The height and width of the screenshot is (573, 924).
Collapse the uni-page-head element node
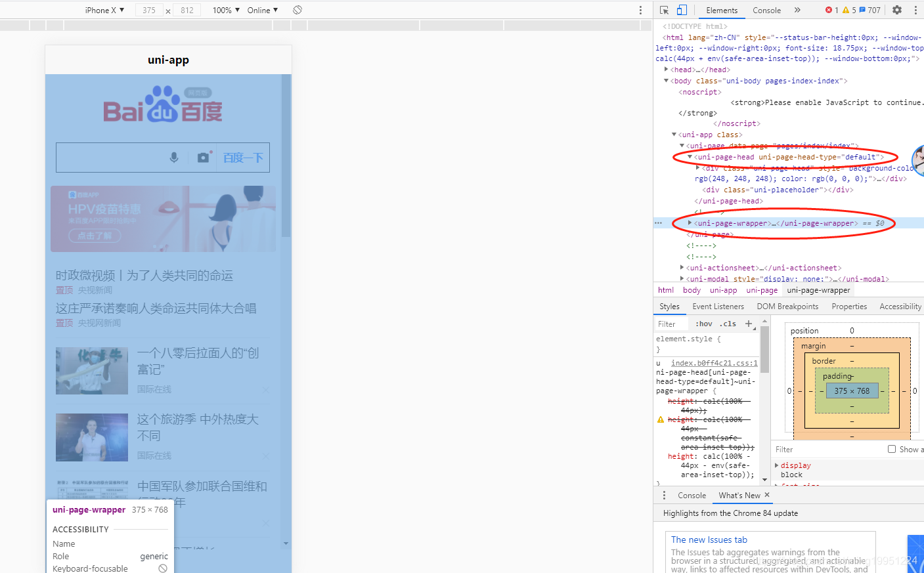click(690, 157)
